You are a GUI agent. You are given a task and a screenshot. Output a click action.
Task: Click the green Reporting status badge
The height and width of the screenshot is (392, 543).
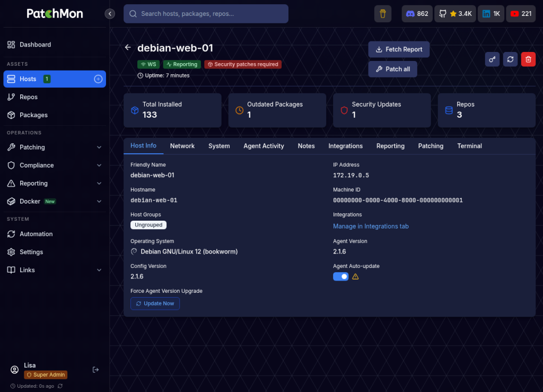pyautogui.click(x=182, y=64)
